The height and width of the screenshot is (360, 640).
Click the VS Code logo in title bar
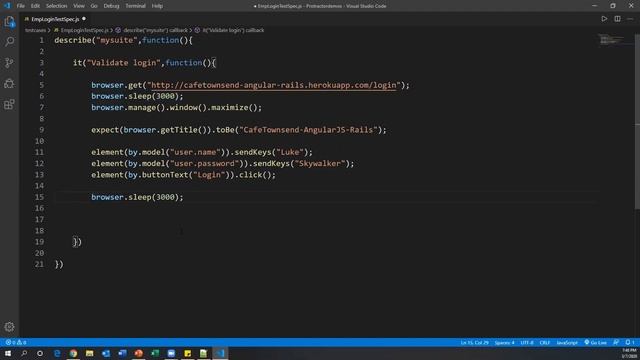pyautogui.click(x=7, y=6)
